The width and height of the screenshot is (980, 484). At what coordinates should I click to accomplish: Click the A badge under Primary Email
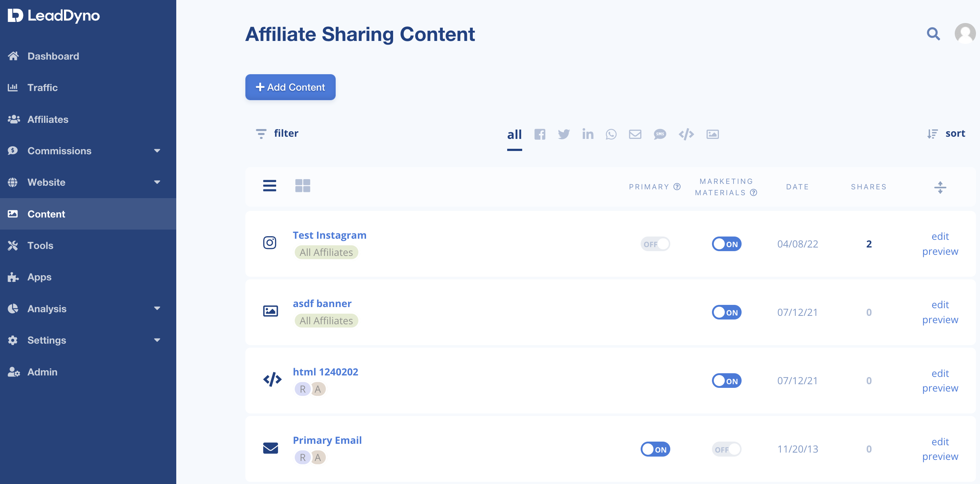[318, 457]
